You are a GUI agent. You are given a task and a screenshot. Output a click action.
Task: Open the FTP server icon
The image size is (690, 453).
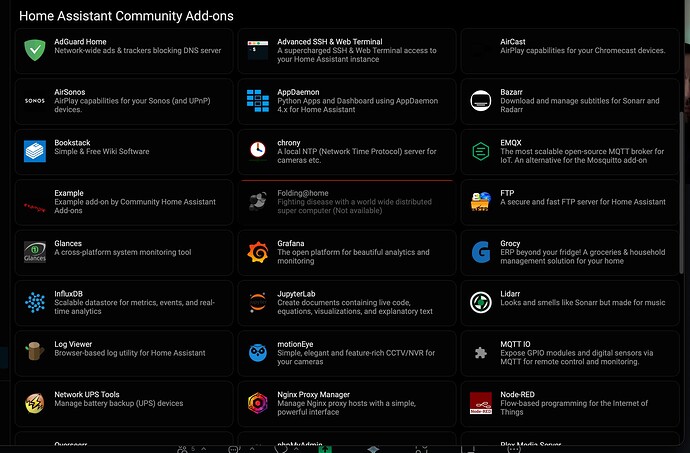481,201
